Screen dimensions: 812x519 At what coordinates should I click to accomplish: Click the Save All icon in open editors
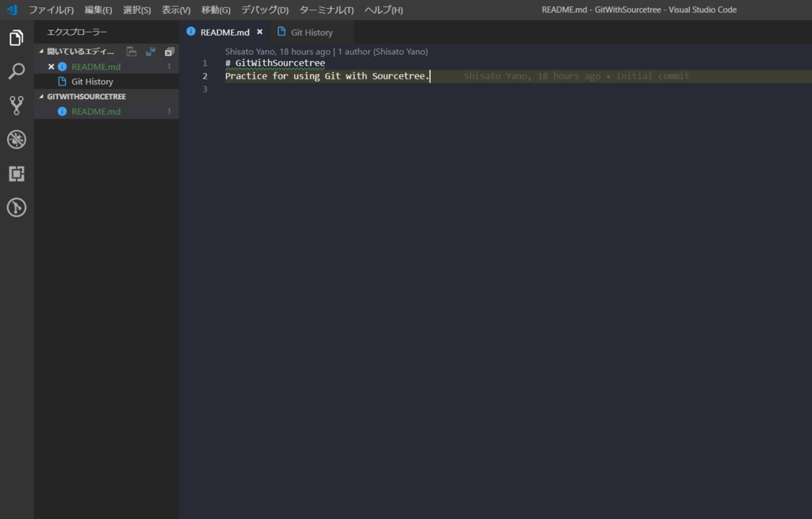click(150, 52)
